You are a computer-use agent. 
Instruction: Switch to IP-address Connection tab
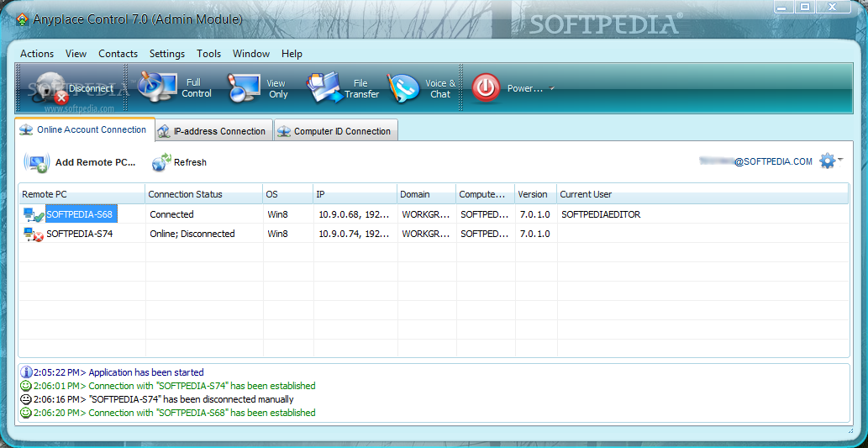[x=213, y=131]
